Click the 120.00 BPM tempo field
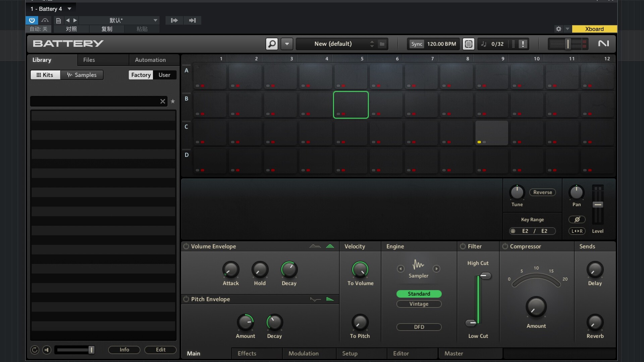The height and width of the screenshot is (362, 644). [441, 44]
